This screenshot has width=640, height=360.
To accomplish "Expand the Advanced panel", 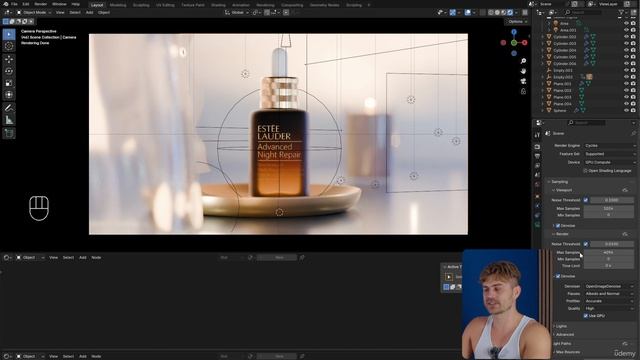I will click(564, 335).
